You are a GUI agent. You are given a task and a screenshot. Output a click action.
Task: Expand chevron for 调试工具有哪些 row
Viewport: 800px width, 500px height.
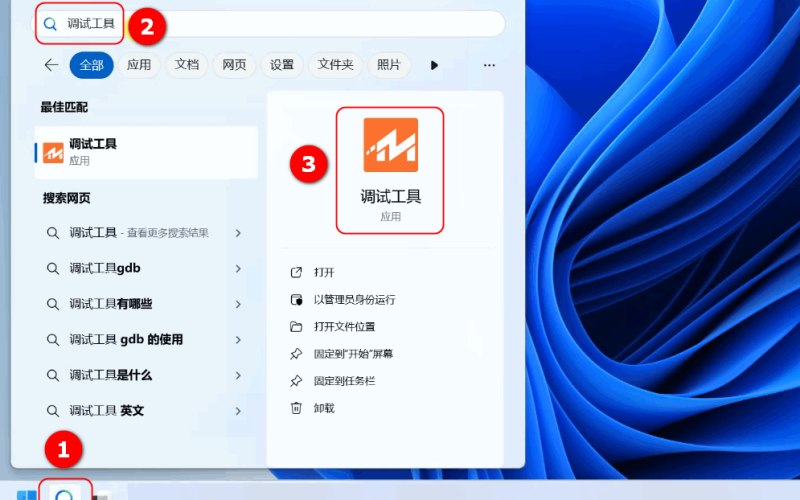tap(238, 304)
